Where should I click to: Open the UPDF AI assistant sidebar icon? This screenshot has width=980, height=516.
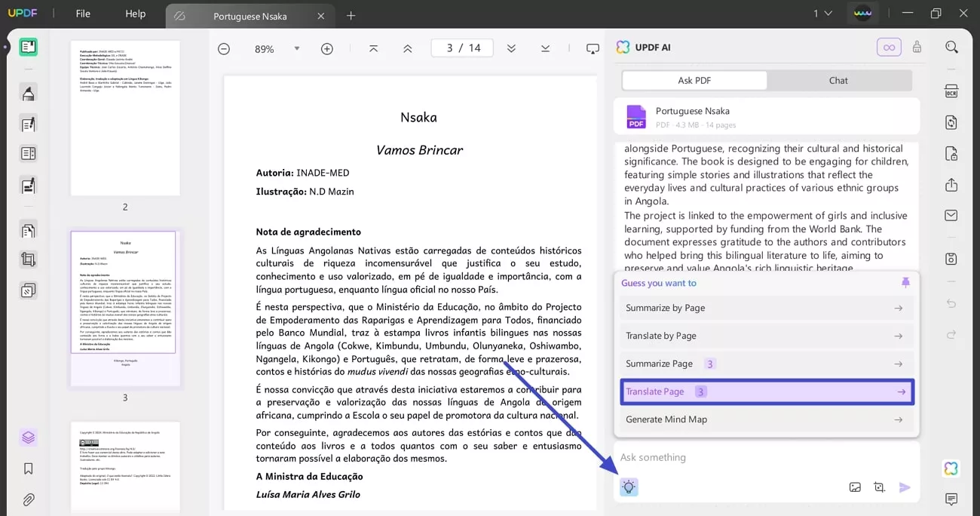click(x=951, y=468)
